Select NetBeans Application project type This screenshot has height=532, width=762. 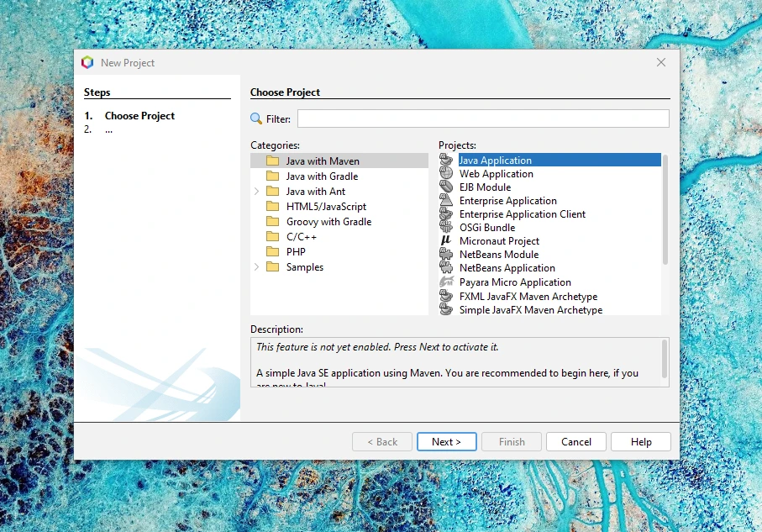(x=550, y=267)
